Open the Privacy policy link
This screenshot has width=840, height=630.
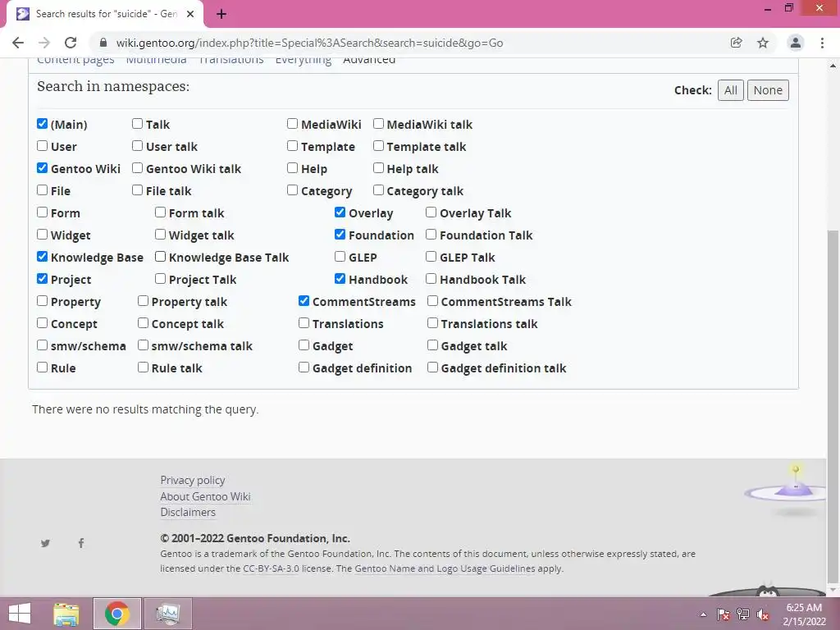192,480
